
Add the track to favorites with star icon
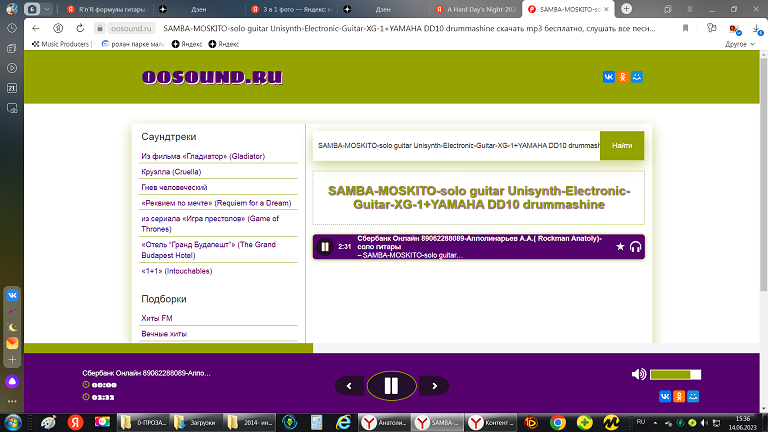pyautogui.click(x=620, y=246)
